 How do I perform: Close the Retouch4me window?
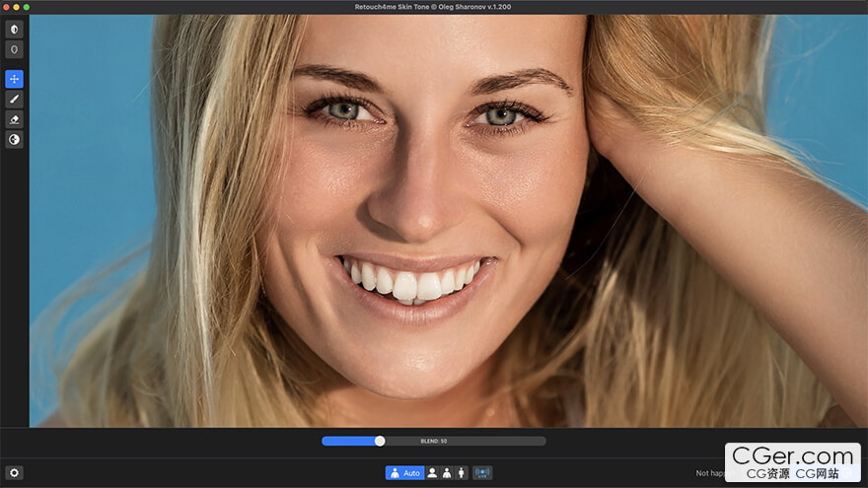click(6, 7)
